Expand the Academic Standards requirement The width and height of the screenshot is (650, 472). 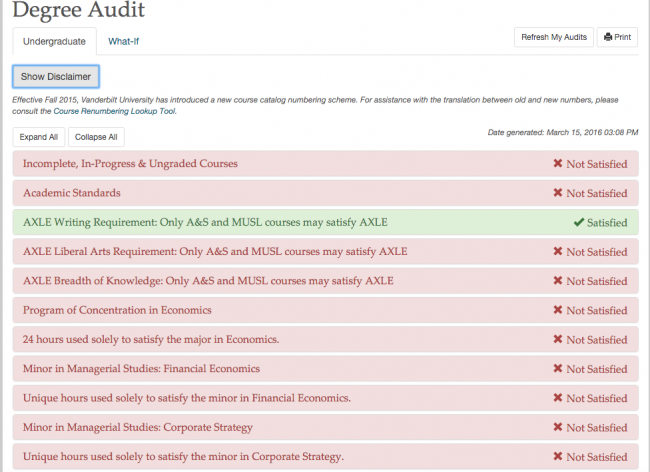[72, 193]
